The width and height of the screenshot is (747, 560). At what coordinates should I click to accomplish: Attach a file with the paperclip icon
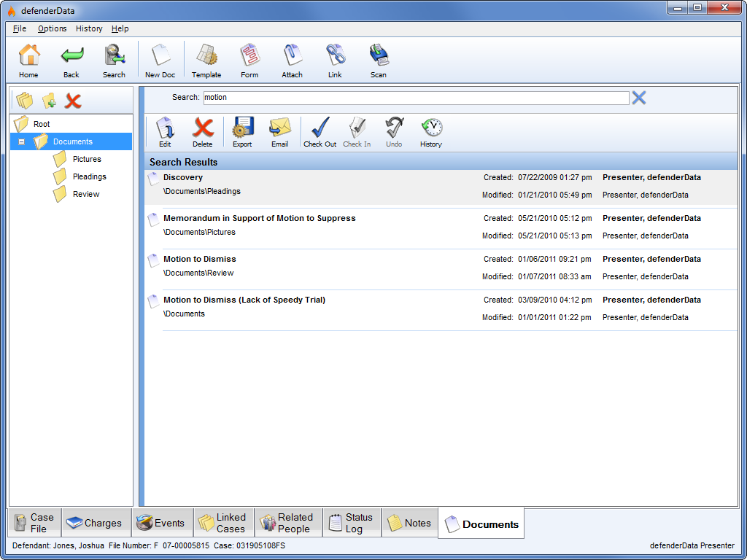coord(292,61)
